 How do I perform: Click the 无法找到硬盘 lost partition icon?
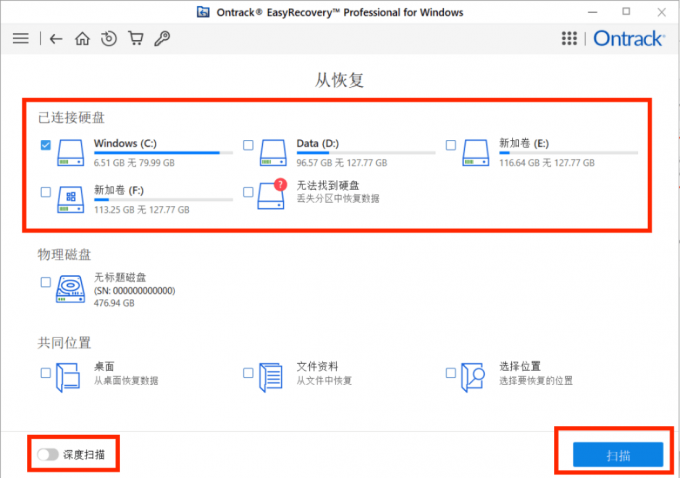point(272,194)
